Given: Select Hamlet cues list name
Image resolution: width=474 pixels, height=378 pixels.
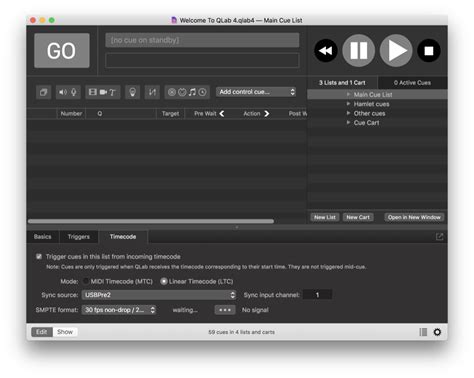Looking at the screenshot, I should 371,104.
